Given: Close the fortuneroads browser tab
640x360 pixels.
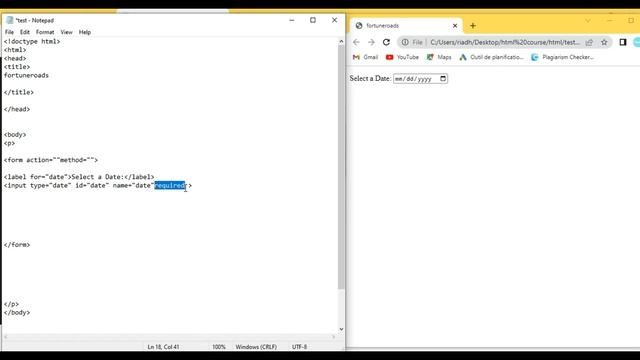Looking at the screenshot, I should coord(455,26).
